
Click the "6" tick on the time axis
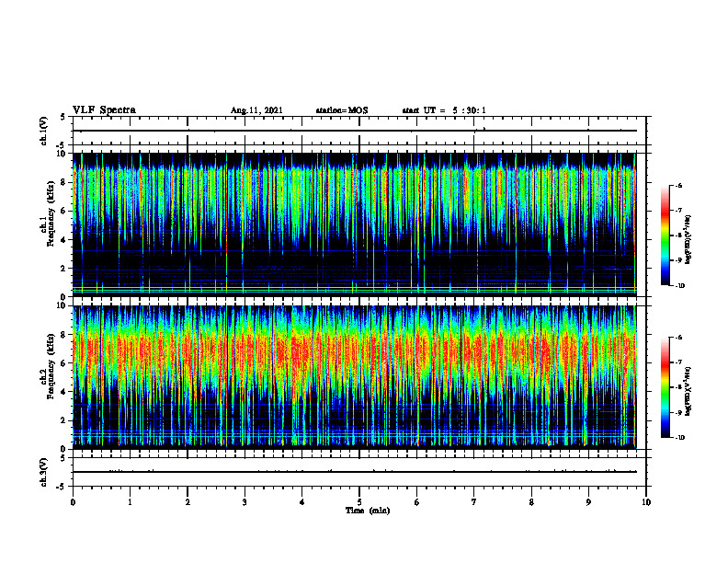(417, 502)
